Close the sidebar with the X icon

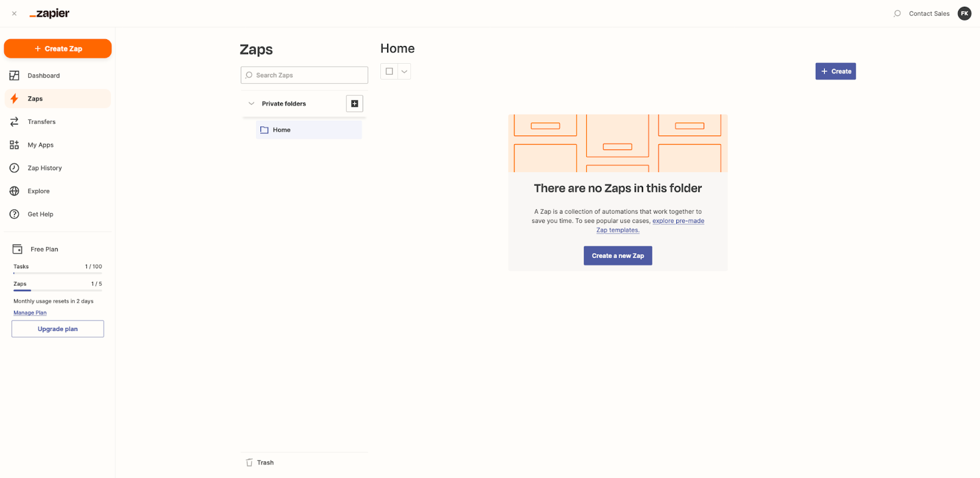pos(14,13)
